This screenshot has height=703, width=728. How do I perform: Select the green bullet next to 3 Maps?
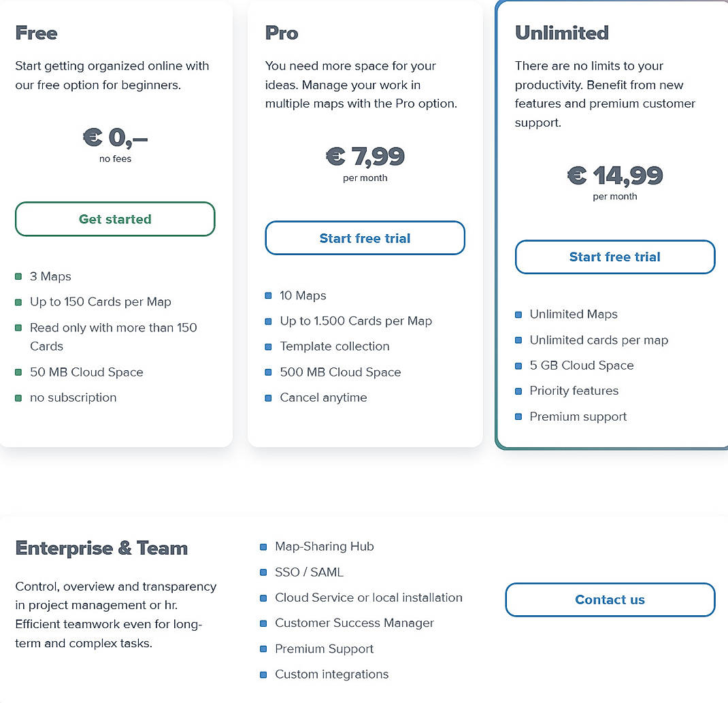20,276
